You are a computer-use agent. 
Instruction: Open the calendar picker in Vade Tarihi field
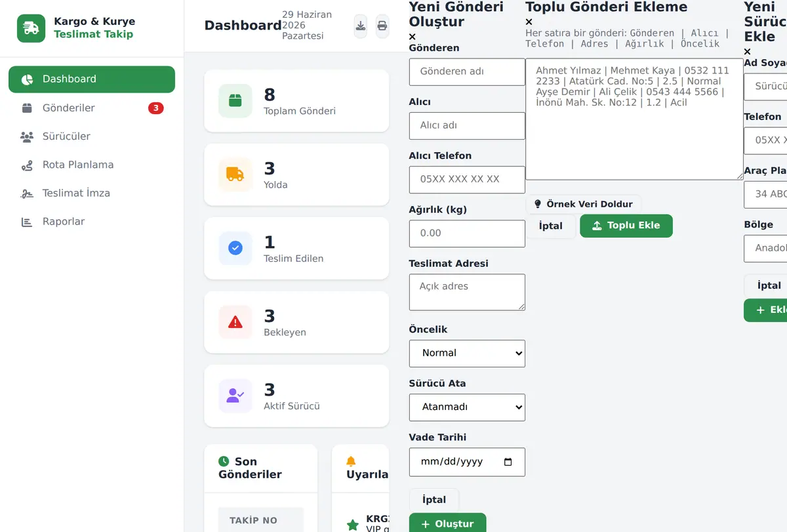coord(508,462)
